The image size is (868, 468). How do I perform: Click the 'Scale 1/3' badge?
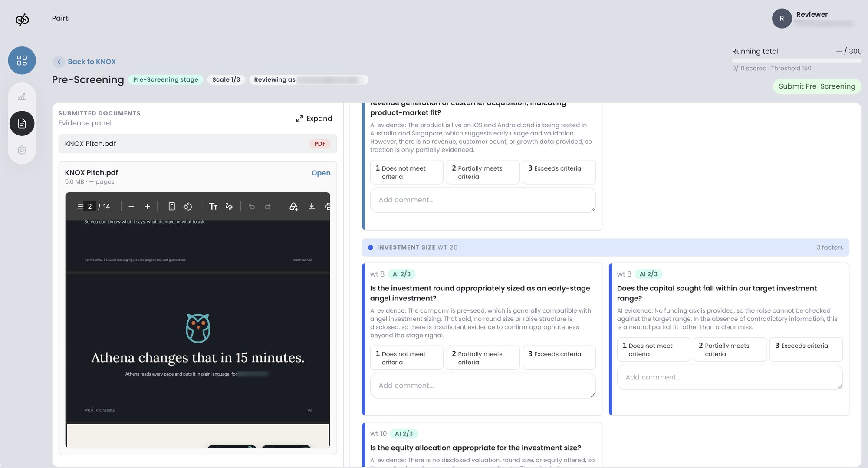point(226,79)
